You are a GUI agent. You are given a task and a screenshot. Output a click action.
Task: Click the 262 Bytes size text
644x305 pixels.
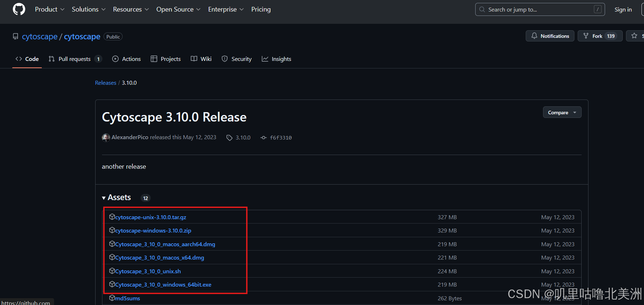pyautogui.click(x=450, y=298)
